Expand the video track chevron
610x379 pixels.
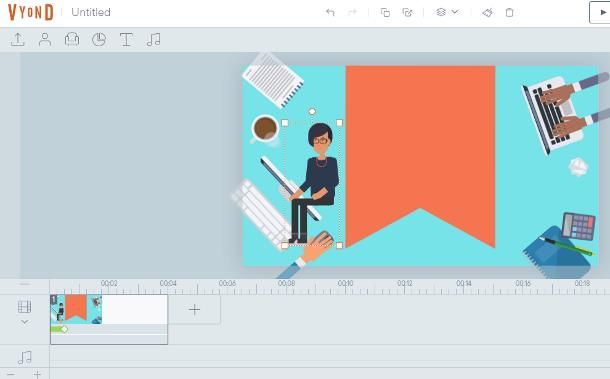click(25, 322)
